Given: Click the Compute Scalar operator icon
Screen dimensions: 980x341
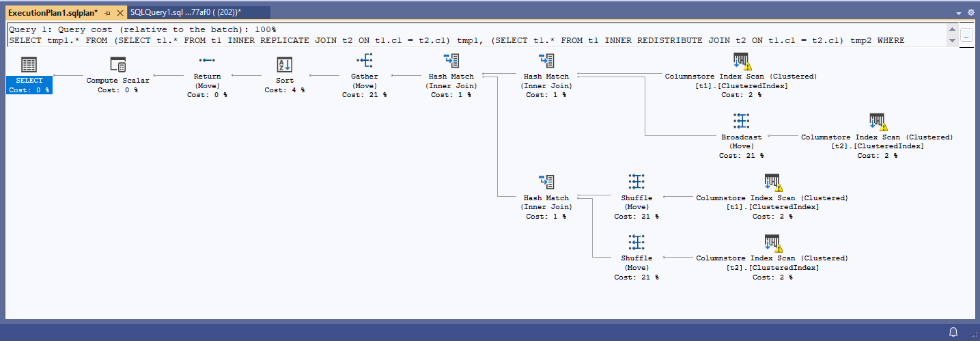Looking at the screenshot, I should [117, 65].
